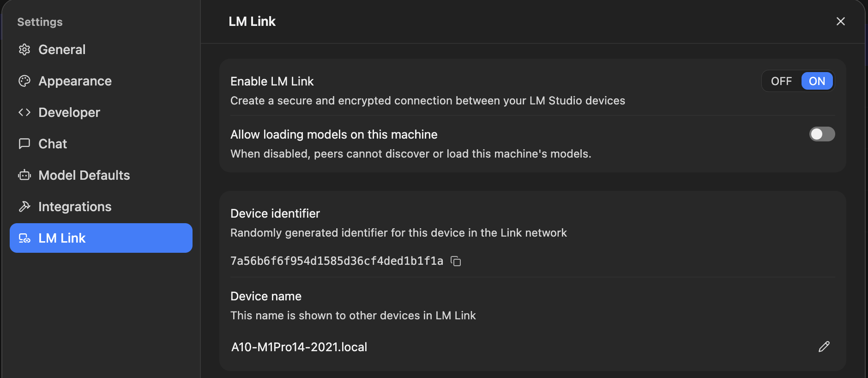The height and width of the screenshot is (378, 868).
Task: Close the Settings dialog
Action: (841, 21)
